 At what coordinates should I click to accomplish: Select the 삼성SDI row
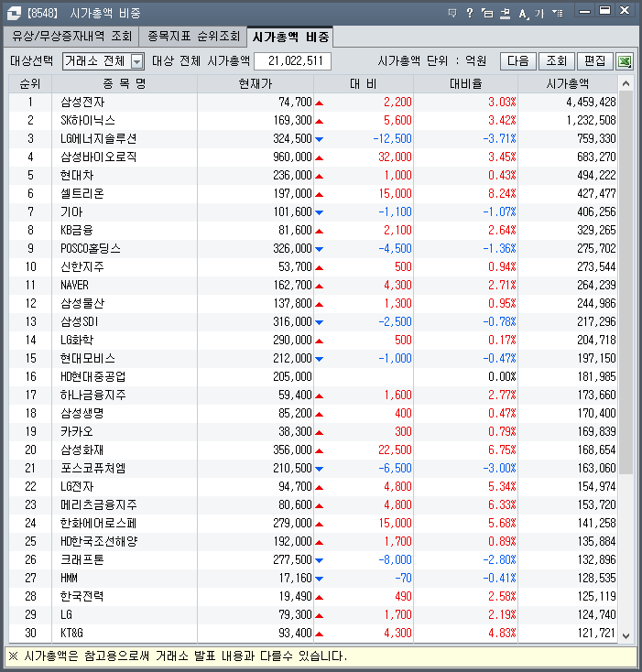pos(313,322)
